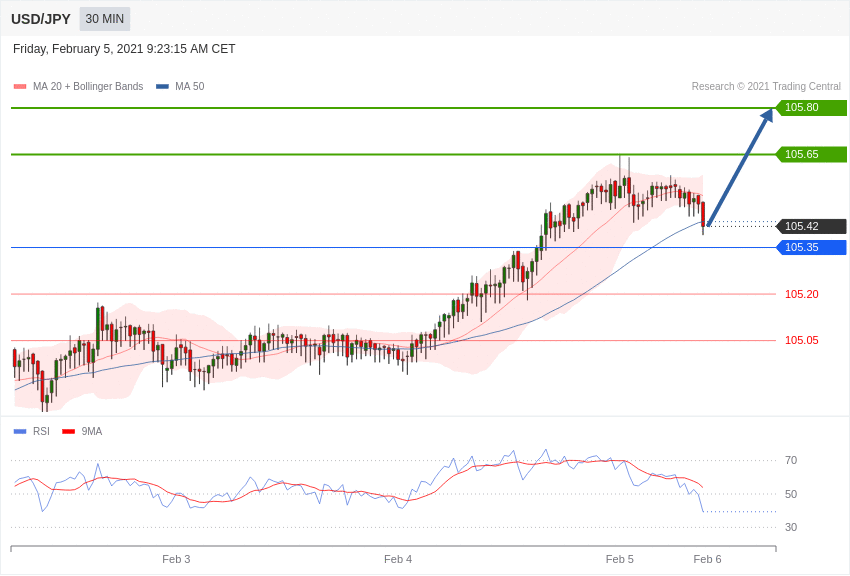Image resolution: width=850 pixels, height=576 pixels.
Task: Click the RSI blue legend swatch
Action: [x=20, y=432]
